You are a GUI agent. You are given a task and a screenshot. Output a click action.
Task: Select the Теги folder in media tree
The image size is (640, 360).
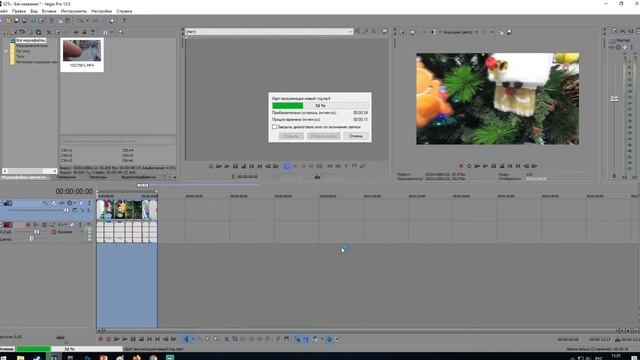[20, 56]
